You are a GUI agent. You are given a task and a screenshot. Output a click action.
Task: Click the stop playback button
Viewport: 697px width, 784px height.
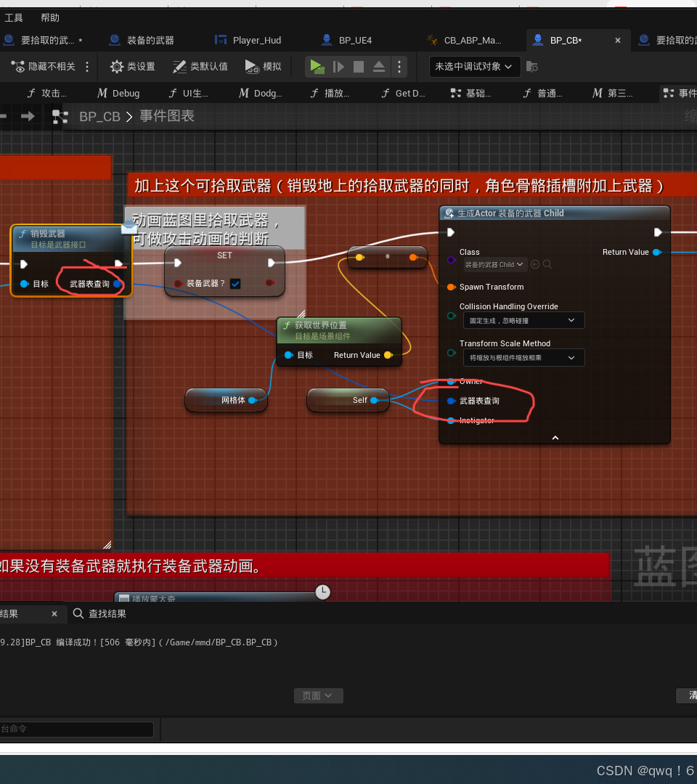tap(359, 67)
